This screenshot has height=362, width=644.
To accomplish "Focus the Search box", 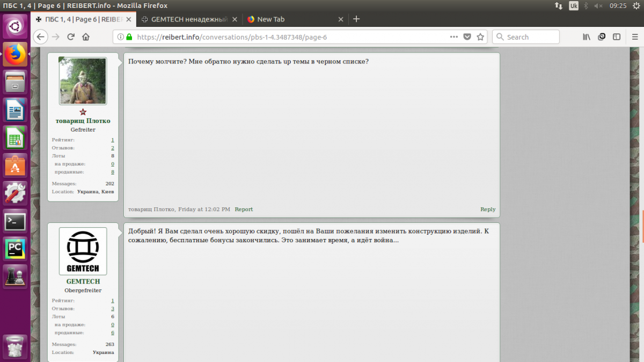I will pos(526,37).
